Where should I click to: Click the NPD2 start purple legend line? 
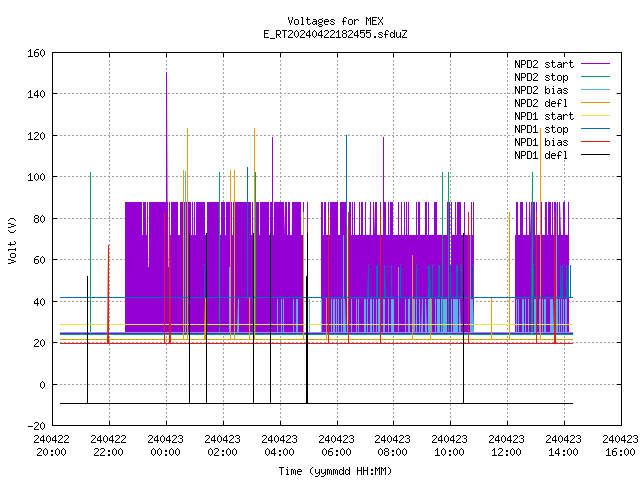click(x=595, y=64)
